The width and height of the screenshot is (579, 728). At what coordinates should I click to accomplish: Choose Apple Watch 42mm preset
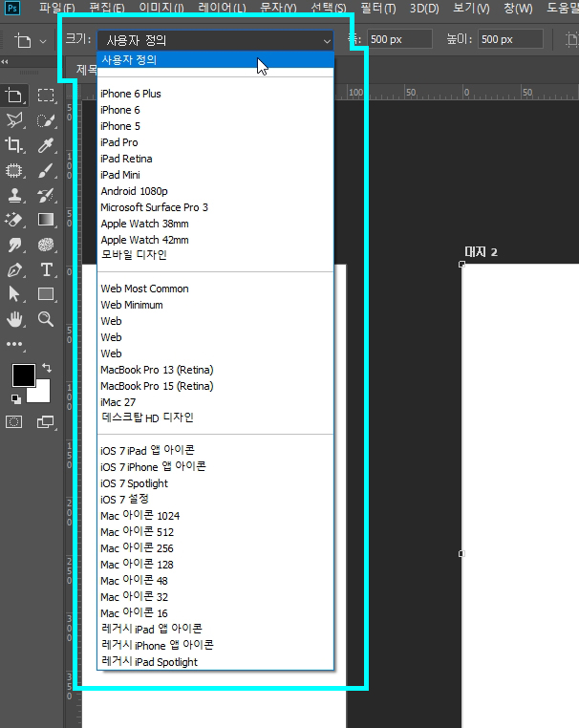point(215,240)
